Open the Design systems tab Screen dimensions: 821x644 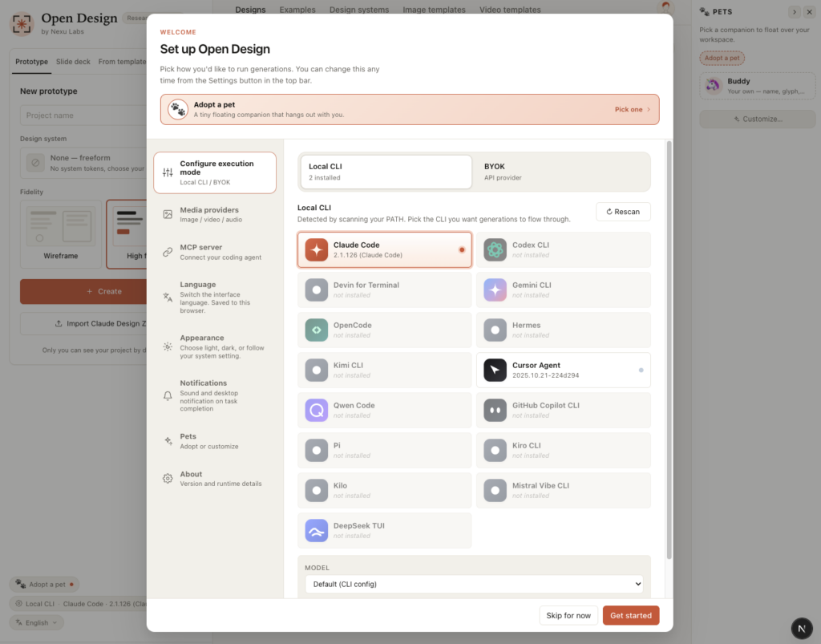[x=359, y=10]
